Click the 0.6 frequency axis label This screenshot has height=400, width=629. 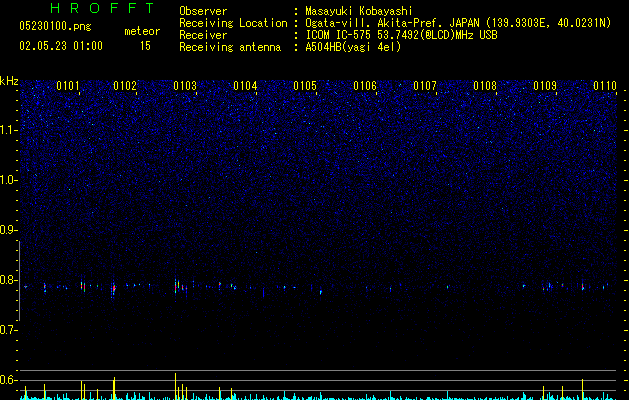click(x=7, y=380)
